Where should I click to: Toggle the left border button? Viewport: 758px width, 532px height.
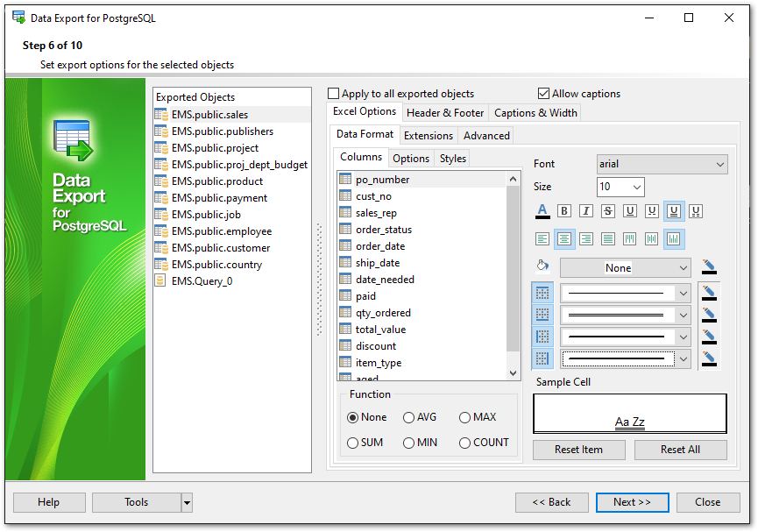point(542,337)
